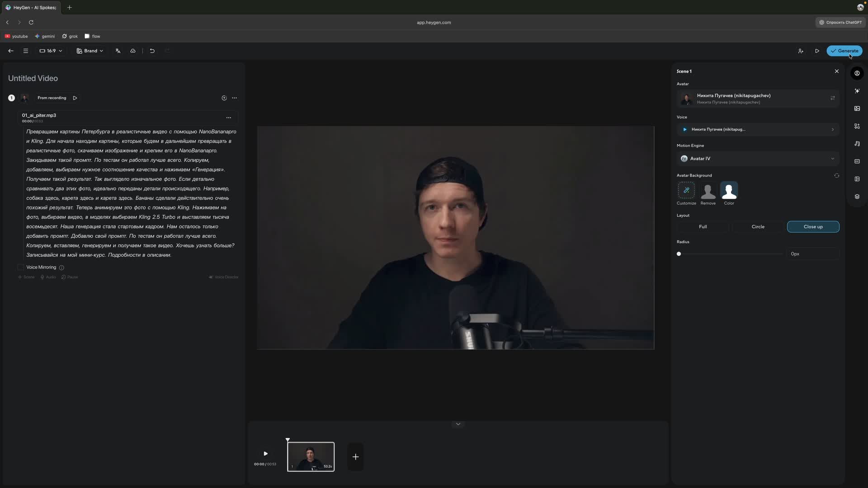Open the 16:9 aspect ratio dropdown
The width and height of the screenshot is (868, 488).
click(51, 51)
